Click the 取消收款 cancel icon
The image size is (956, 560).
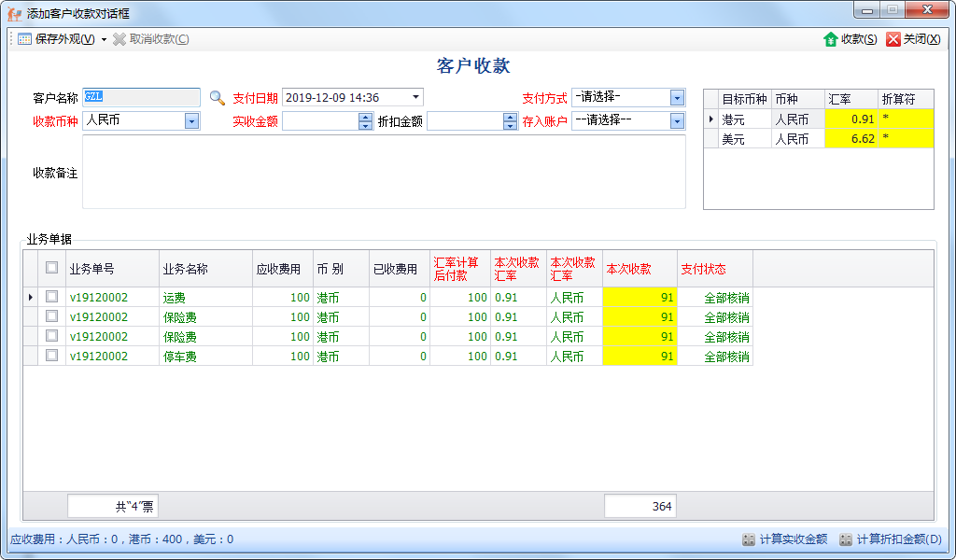[119, 39]
